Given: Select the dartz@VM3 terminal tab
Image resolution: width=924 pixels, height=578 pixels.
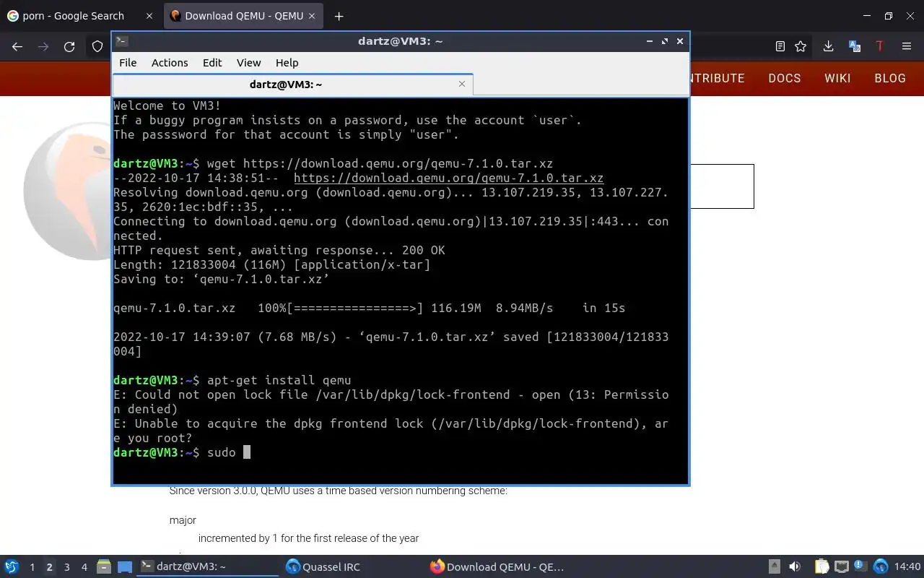Looking at the screenshot, I should 292,85.
